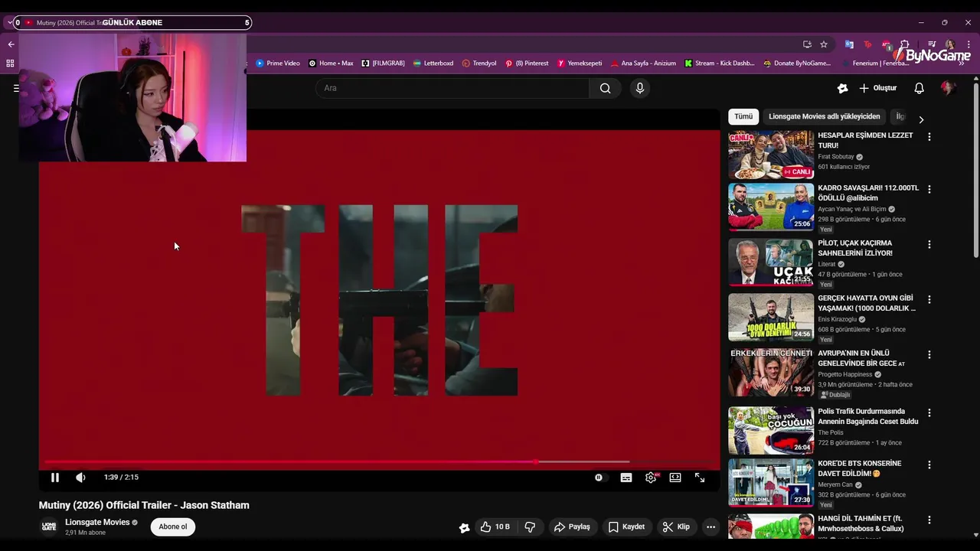Open options for AVRUPA'NIN EN ÜNLÜ video

929,354
